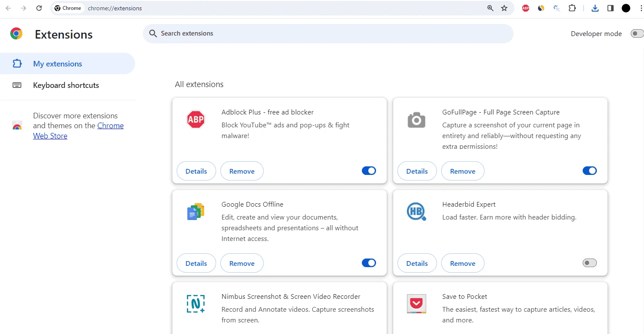This screenshot has width=644, height=334.
Task: Click the Save to Pocket icon
Action: [x=416, y=304]
